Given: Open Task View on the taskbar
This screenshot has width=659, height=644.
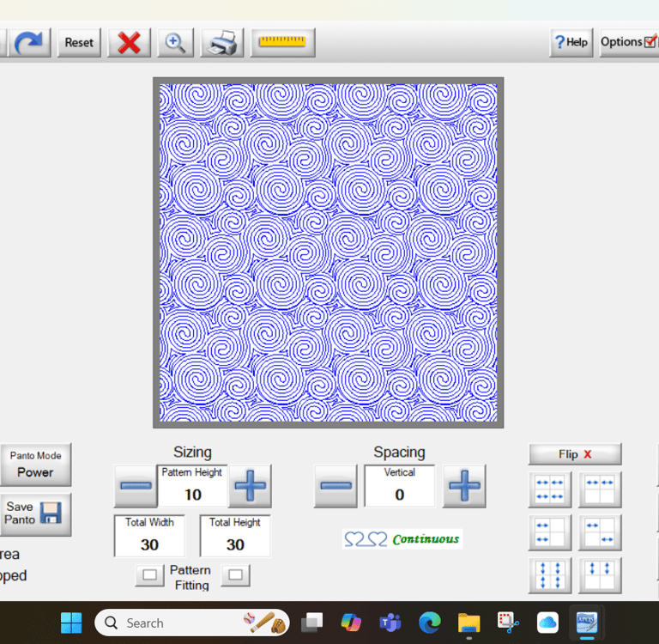Looking at the screenshot, I should [312, 623].
